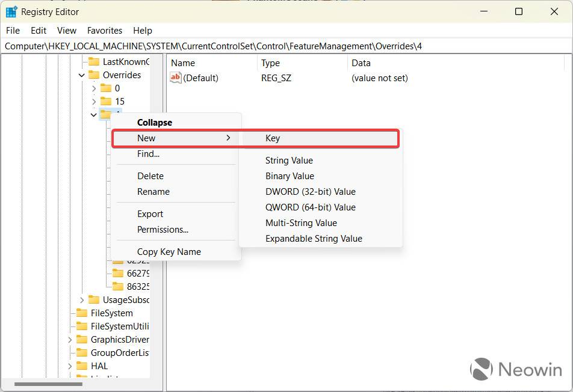
Task: Open the Favorites menu
Action: click(x=104, y=30)
